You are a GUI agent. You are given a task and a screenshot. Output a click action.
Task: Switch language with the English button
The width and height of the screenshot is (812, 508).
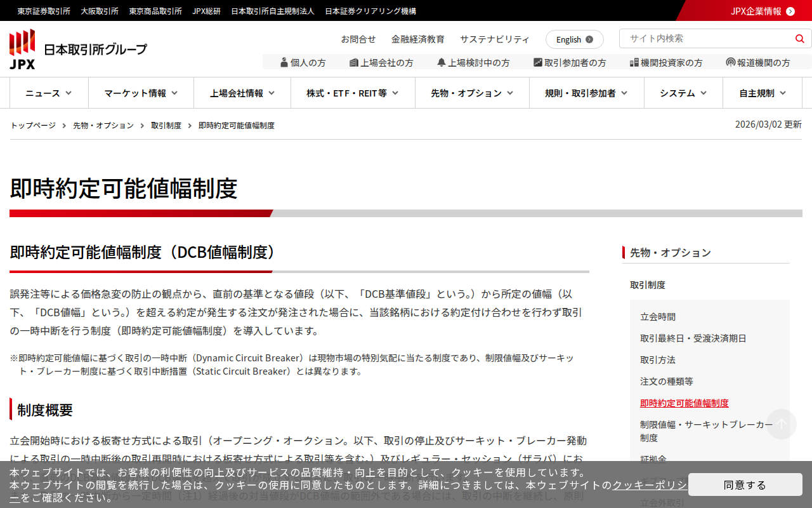[x=574, y=39]
